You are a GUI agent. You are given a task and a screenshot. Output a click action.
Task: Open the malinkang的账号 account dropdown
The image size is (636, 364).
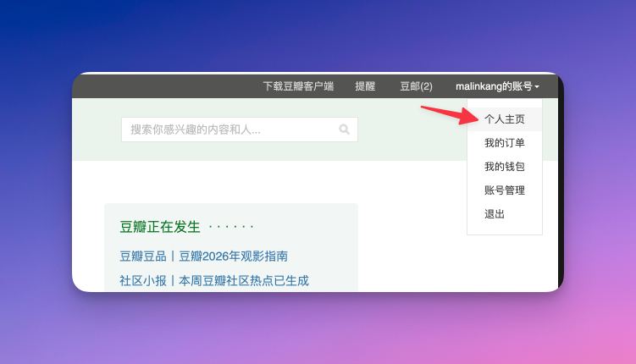click(x=496, y=86)
